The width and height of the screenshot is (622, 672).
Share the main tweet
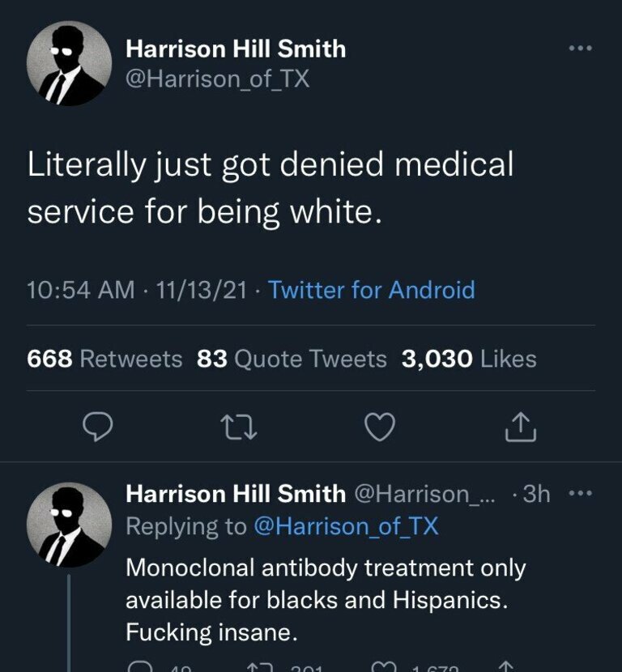click(521, 427)
